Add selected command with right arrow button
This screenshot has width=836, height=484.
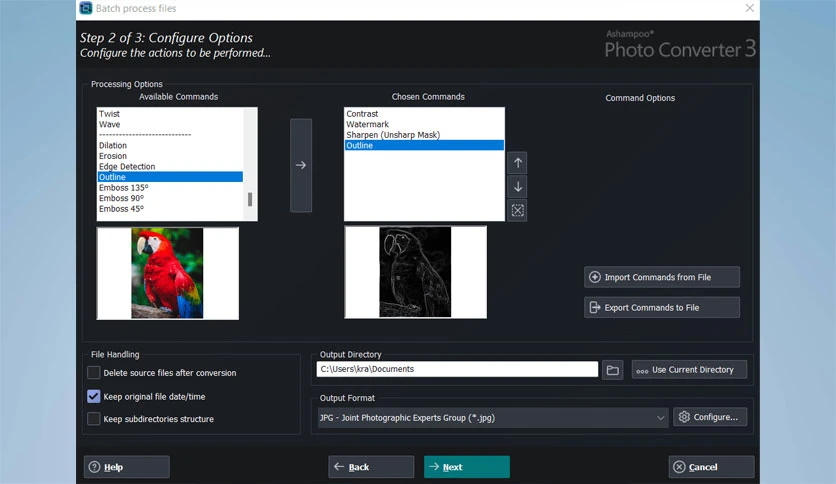coord(301,165)
